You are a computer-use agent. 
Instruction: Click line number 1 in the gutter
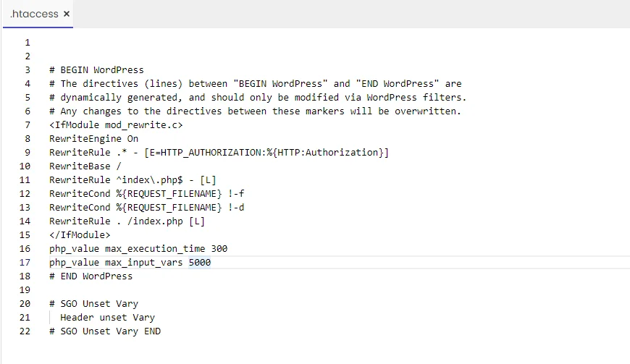28,43
